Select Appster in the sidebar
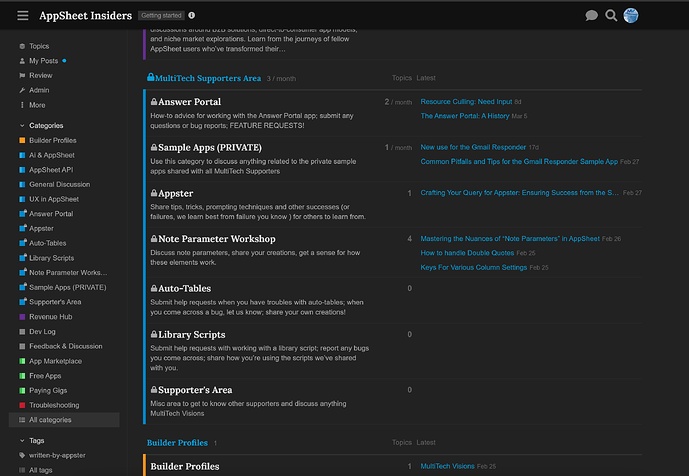 coord(41,229)
